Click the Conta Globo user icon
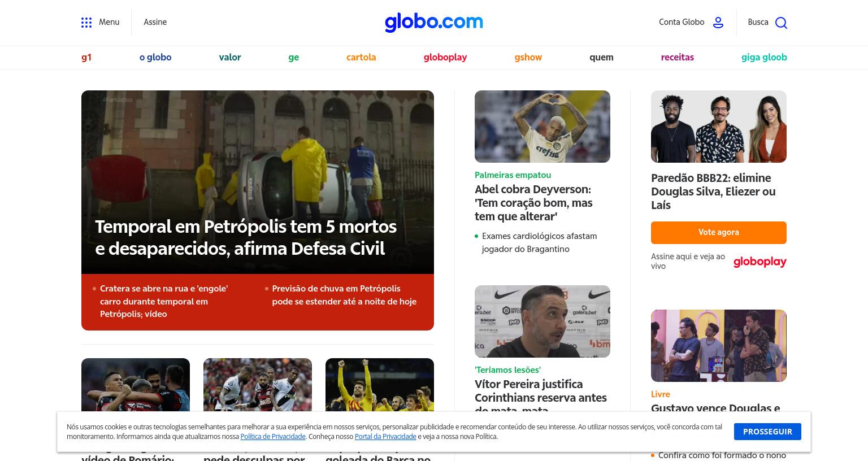This screenshot has width=868, height=461. pyautogui.click(x=718, y=23)
